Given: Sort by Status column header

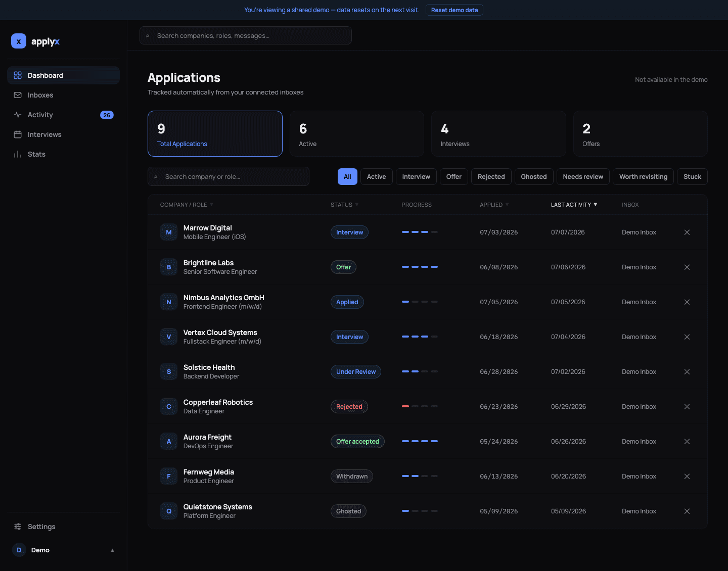Looking at the screenshot, I should [344, 205].
